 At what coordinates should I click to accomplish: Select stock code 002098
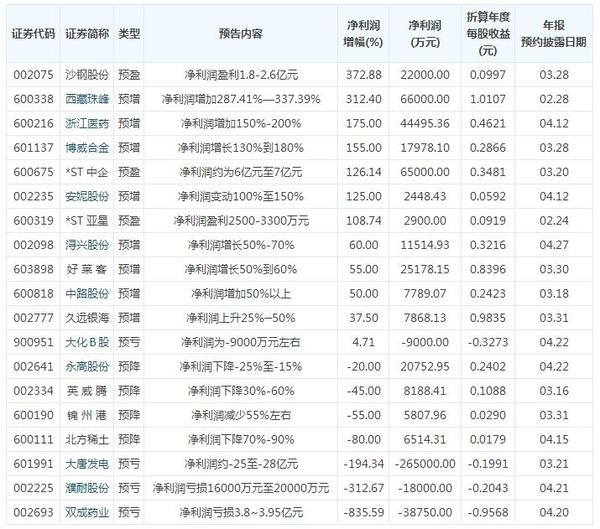(x=33, y=245)
